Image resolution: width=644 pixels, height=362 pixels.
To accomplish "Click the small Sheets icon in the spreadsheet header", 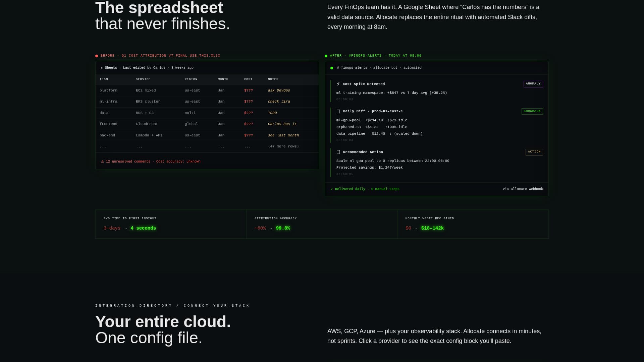I will pyautogui.click(x=102, y=68).
